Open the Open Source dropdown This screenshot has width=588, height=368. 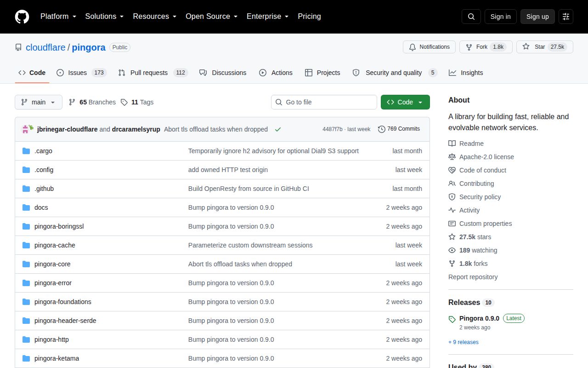[211, 17]
